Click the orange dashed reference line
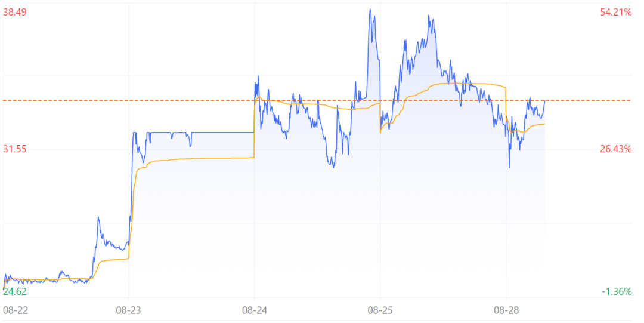 (x=317, y=100)
